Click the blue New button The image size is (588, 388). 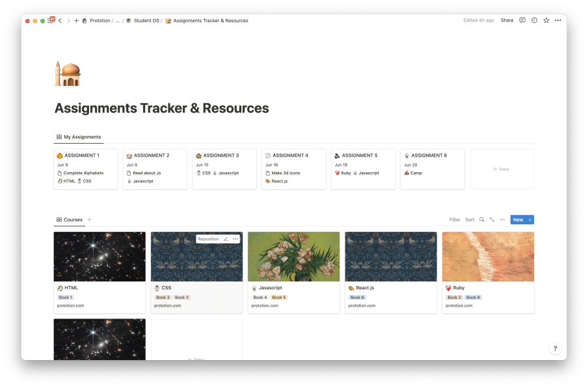pos(518,220)
